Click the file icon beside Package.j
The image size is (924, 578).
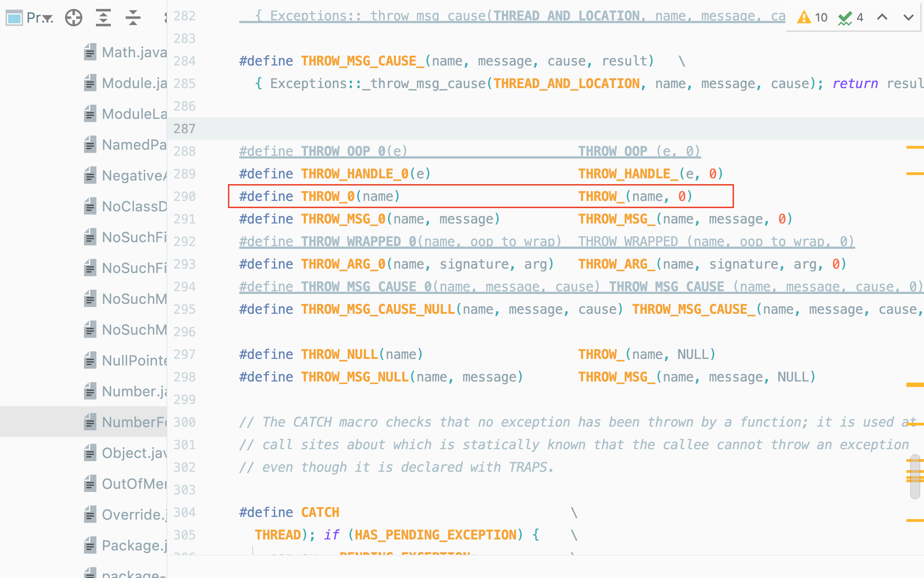90,546
